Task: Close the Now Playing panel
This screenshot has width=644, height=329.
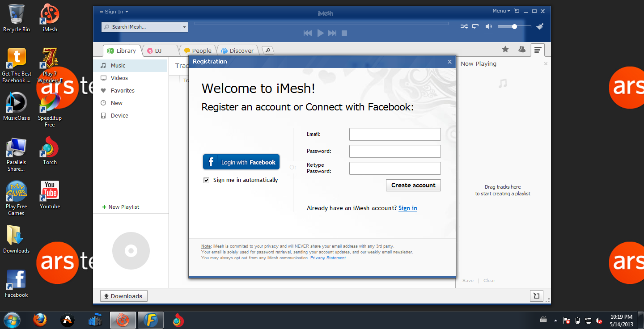Action: tap(546, 64)
